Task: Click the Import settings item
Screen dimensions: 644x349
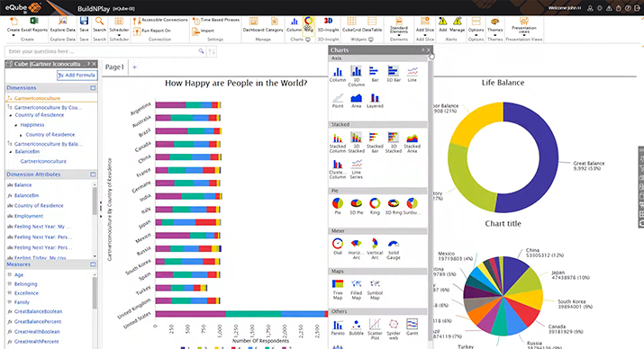Action: pyautogui.click(x=204, y=31)
